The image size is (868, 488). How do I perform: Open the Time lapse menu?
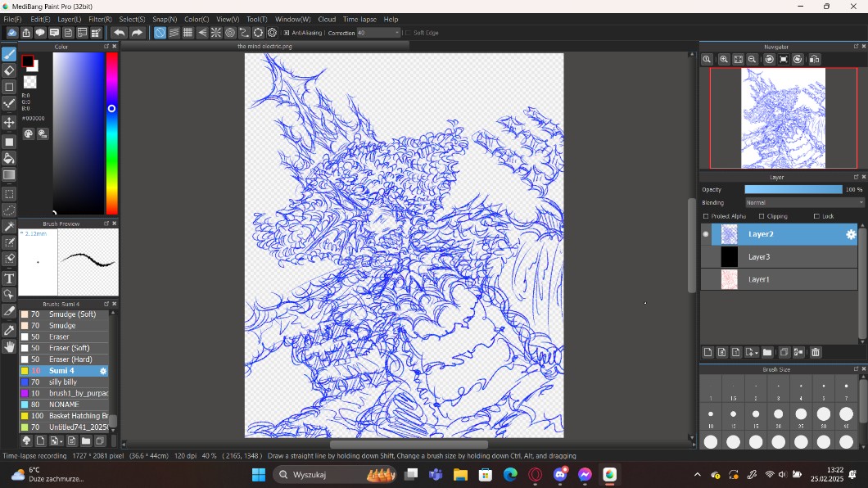point(360,19)
